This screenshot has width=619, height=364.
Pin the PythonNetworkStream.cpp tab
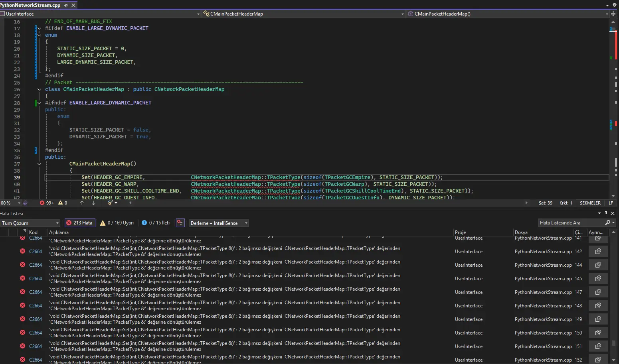[x=66, y=5]
